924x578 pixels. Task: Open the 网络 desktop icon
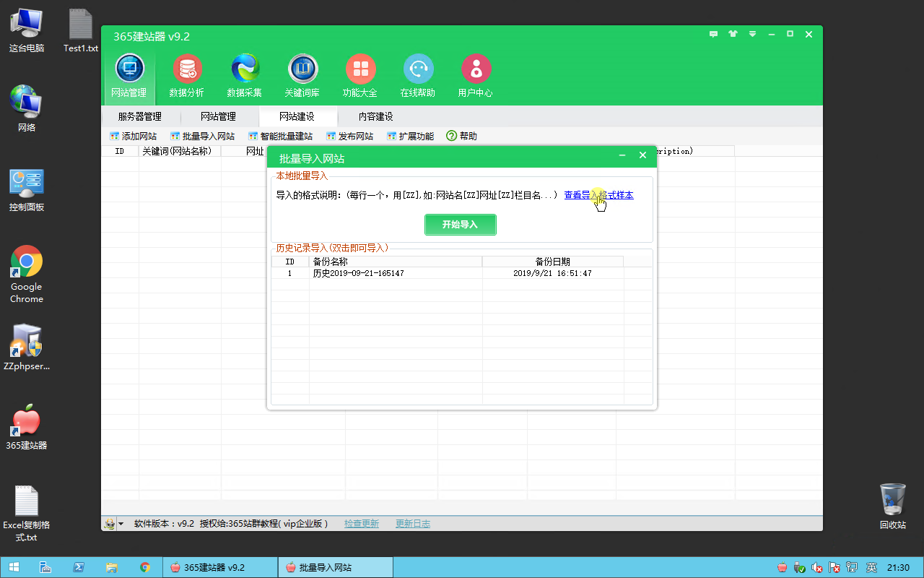(27, 109)
